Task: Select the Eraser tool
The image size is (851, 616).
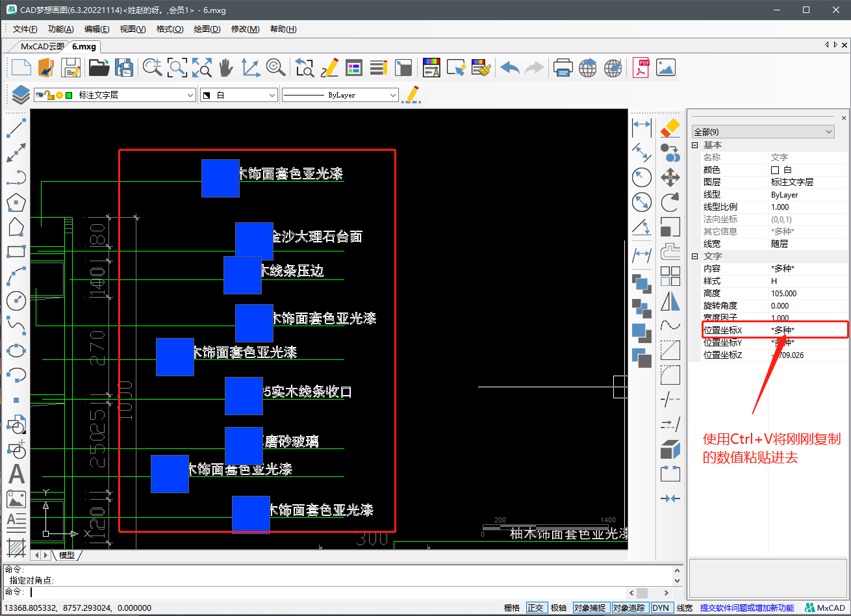Action: pos(670,128)
